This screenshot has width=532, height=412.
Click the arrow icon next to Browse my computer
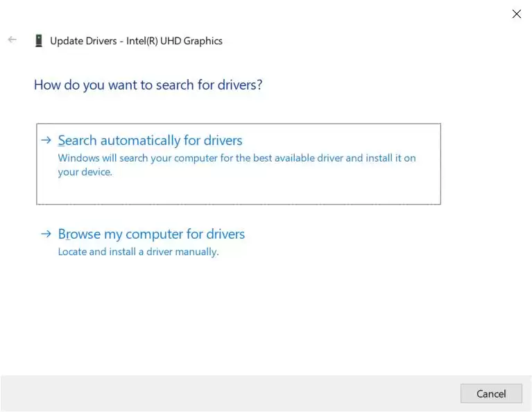coord(46,234)
